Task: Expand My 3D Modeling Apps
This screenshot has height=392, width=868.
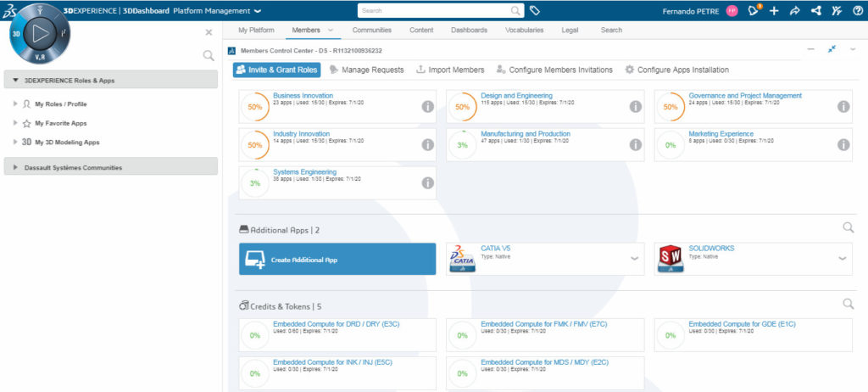Action: [15, 142]
